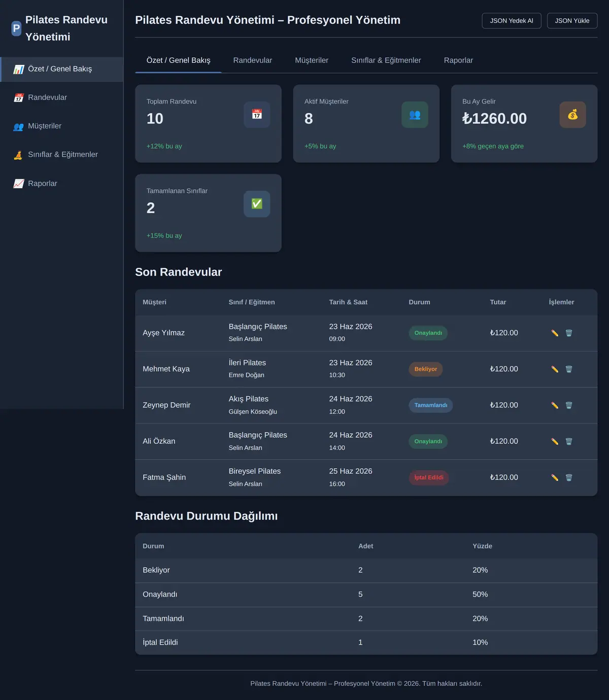Click the Onaylandı badge in Ayşe Yılmaz row
Image resolution: width=609 pixels, height=700 pixels.
[428, 333]
